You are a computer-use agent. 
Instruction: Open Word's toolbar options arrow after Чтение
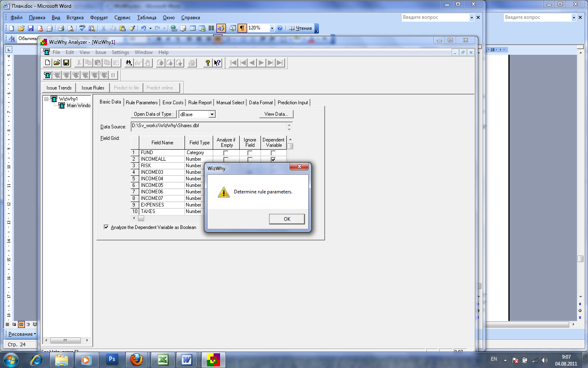[x=316, y=29]
